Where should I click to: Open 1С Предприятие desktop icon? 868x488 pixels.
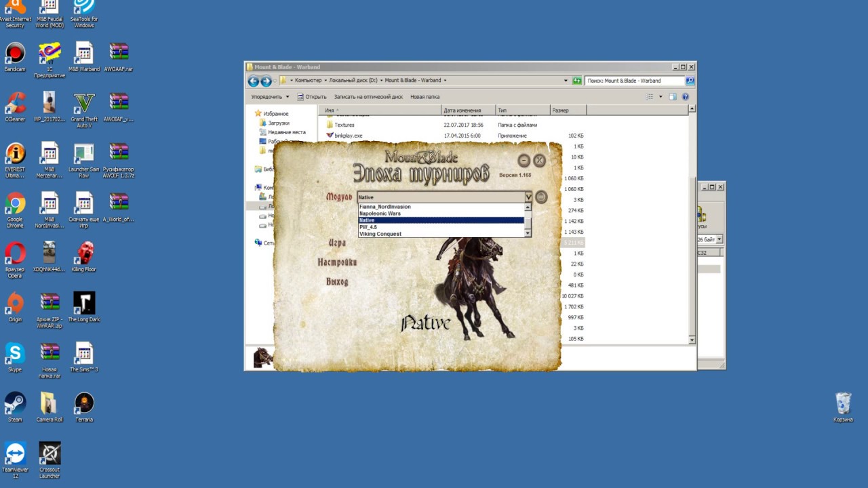[x=50, y=60]
